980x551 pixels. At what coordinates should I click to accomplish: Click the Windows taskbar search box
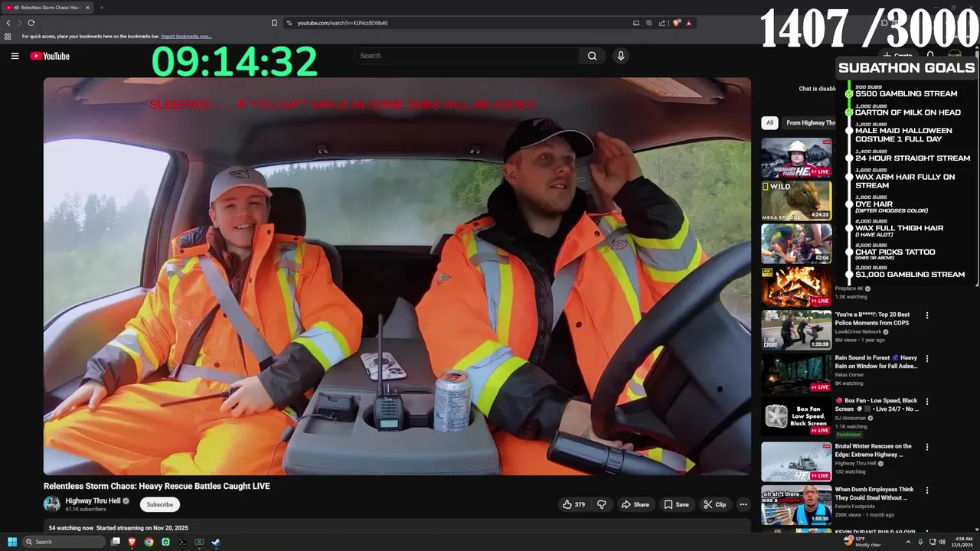[64, 542]
